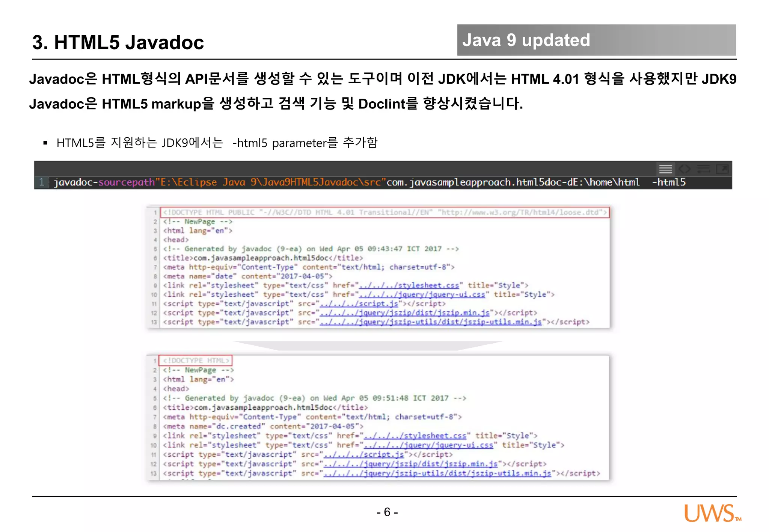Click the '-html5' flag in command line
769x532 pixels.
[669, 182]
